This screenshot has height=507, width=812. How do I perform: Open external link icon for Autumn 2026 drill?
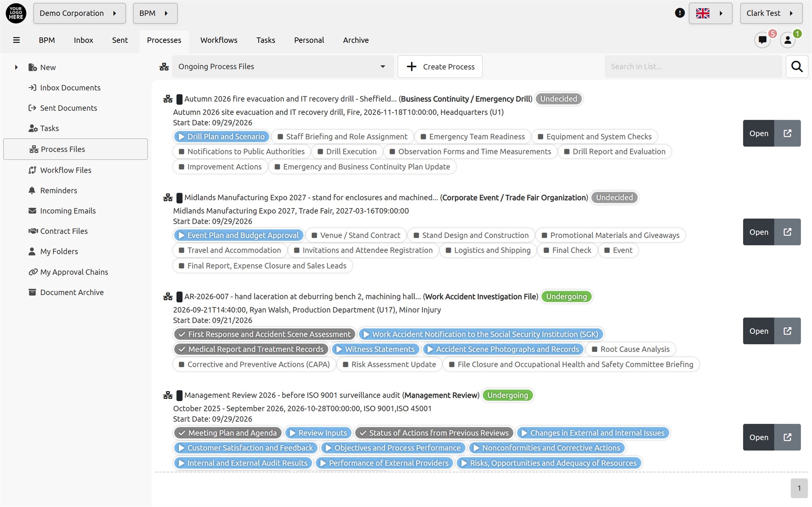point(787,133)
